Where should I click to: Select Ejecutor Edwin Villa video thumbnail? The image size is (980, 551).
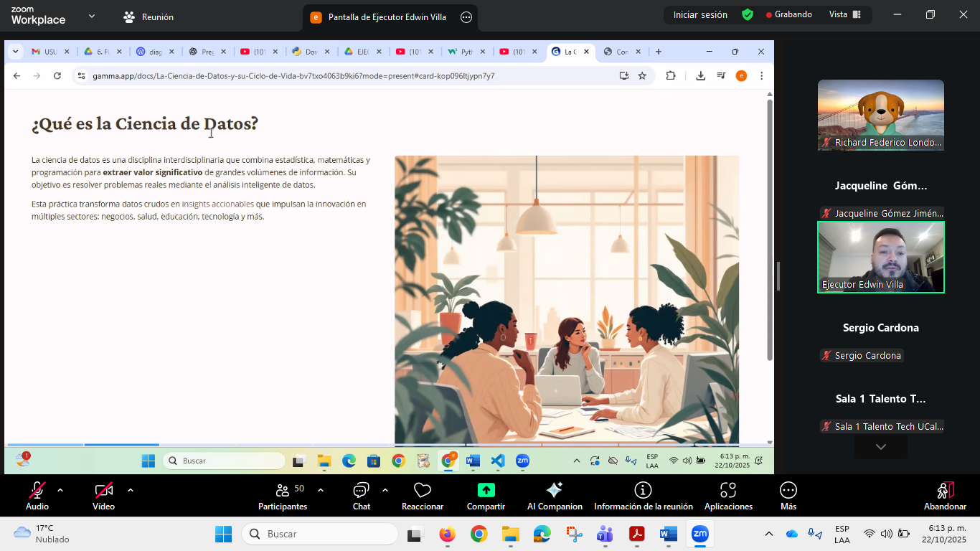880,257
